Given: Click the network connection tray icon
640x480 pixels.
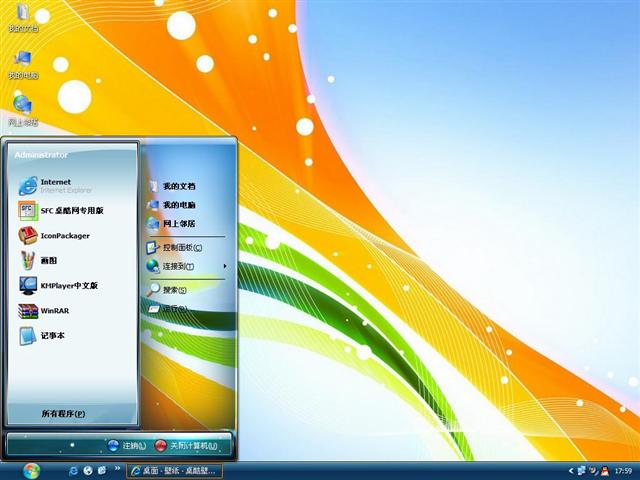Looking at the screenshot, I should pyautogui.click(x=581, y=471).
